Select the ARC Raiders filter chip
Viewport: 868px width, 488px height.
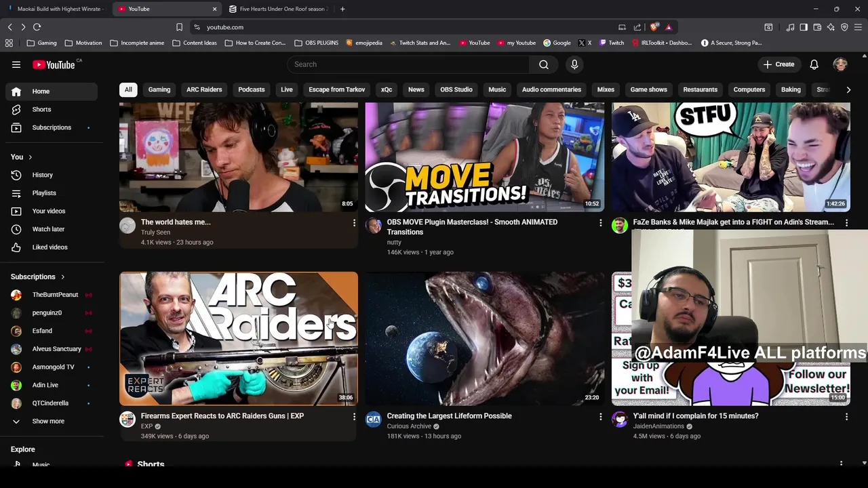pos(204,89)
